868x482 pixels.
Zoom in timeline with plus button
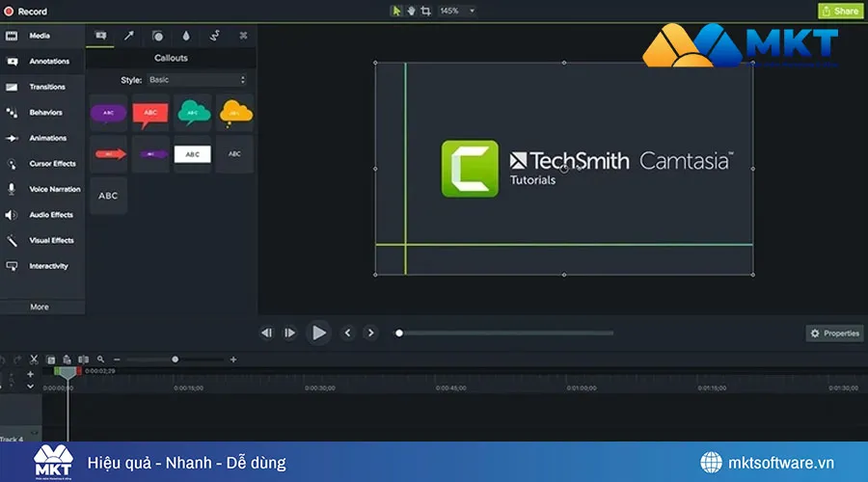(233, 360)
